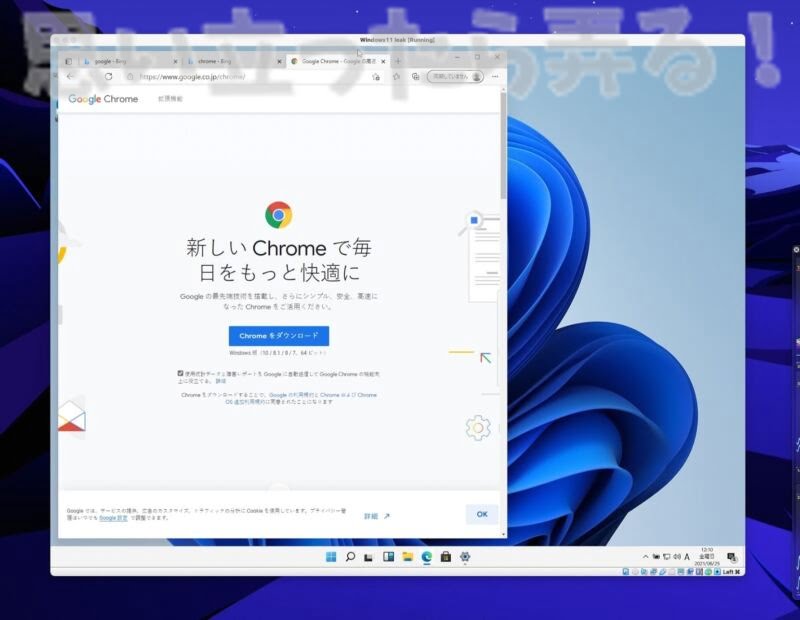Click the volume speaker tray icon
Image resolution: width=800 pixels, height=620 pixels.
[x=677, y=557]
